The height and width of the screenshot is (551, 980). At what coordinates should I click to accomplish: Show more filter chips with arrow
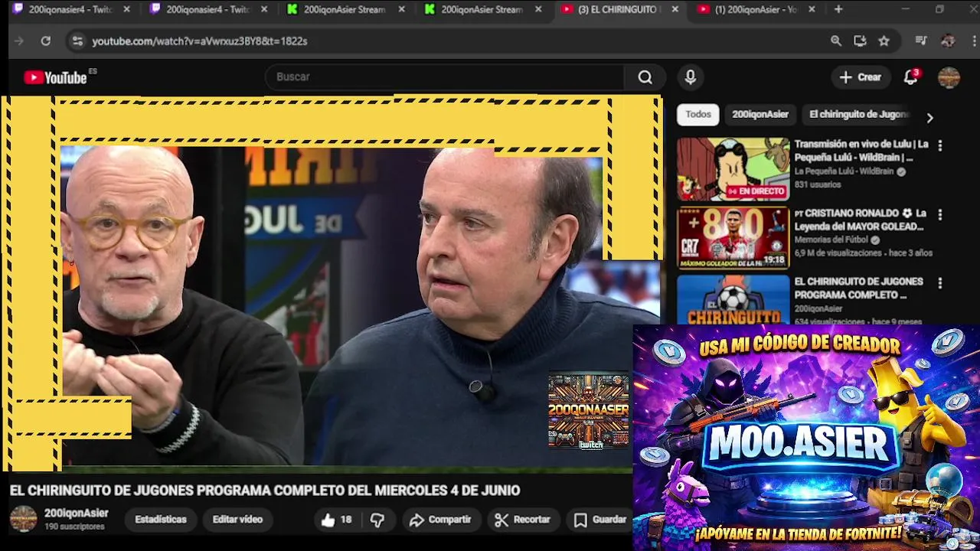[929, 118]
